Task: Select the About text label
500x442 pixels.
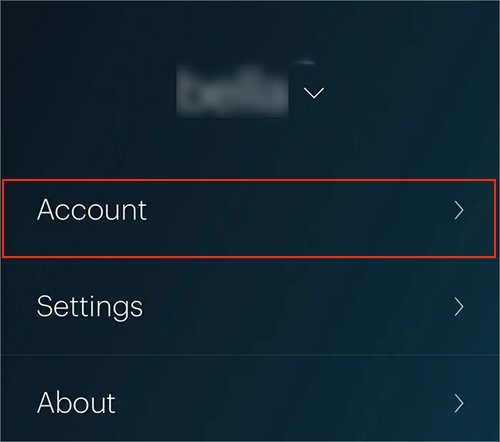Action: [x=76, y=403]
